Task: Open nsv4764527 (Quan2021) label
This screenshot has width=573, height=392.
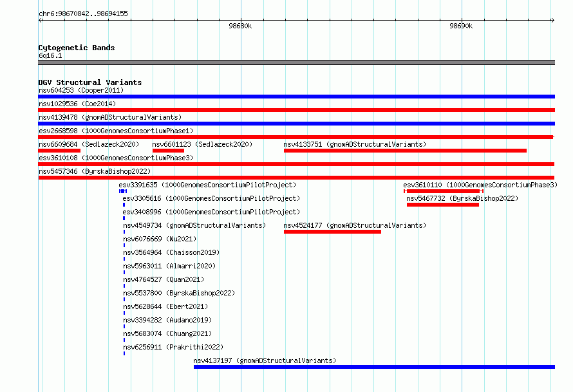Action: pyautogui.click(x=164, y=279)
